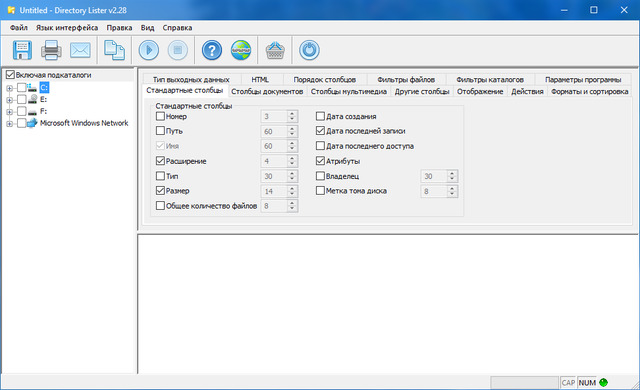
Task: Click the Email envelope toolbar icon
Action: (80, 50)
